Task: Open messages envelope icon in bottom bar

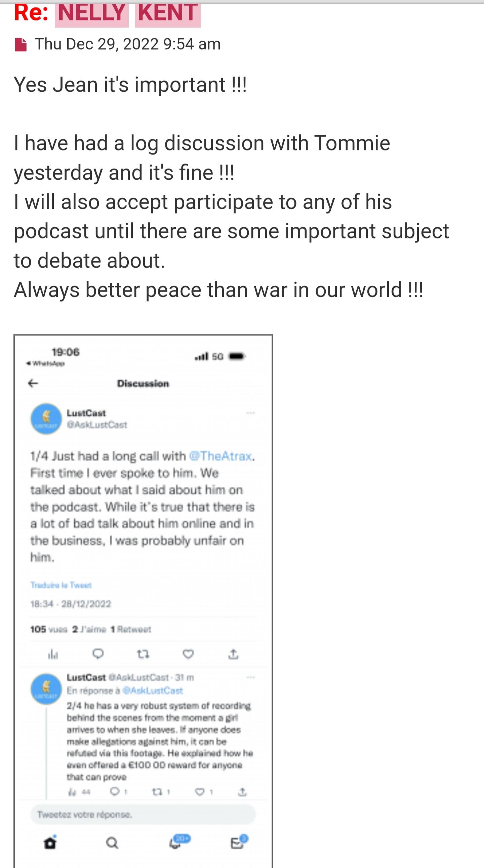Action: click(x=237, y=842)
